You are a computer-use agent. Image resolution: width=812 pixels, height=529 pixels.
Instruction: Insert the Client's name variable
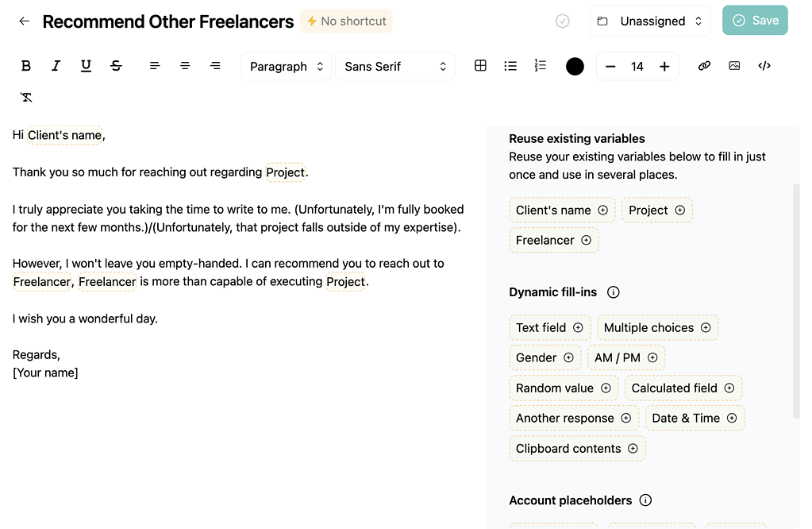point(561,210)
